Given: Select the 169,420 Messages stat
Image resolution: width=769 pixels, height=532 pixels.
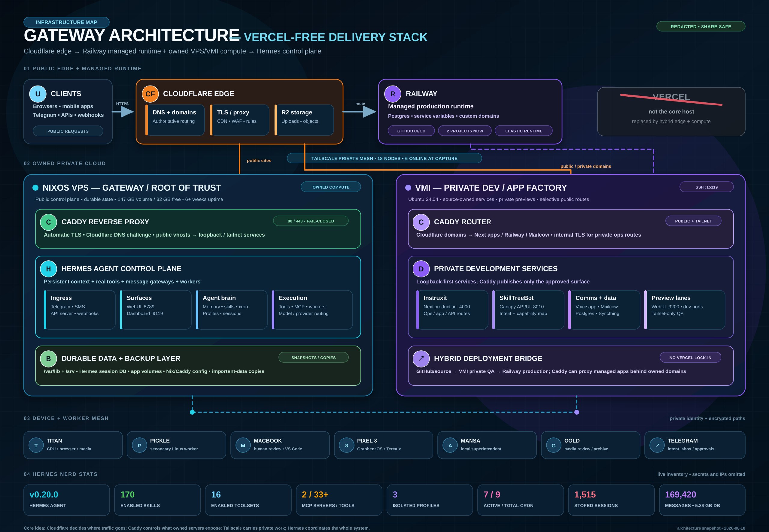Looking at the screenshot, I should pos(702,500).
